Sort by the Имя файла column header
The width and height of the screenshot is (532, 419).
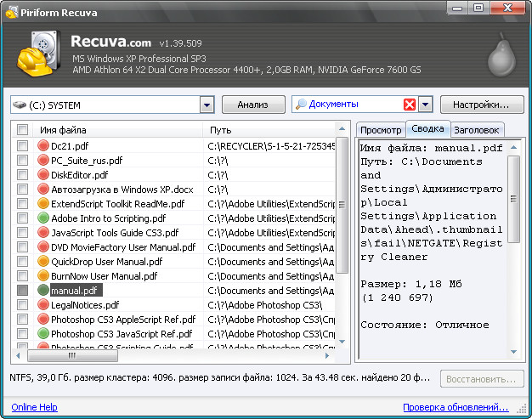(x=118, y=129)
